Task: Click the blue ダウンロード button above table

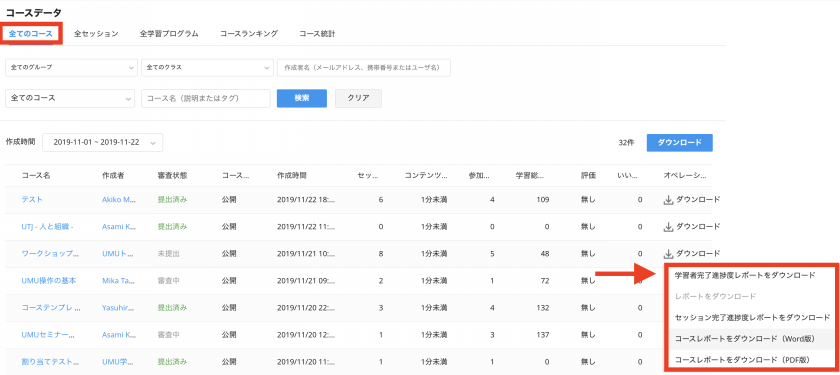Action: click(679, 142)
